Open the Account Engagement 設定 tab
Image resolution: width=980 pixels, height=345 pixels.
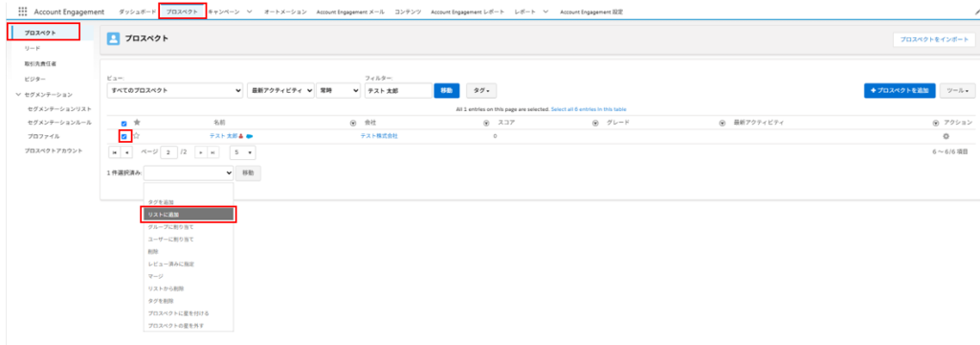[591, 11]
